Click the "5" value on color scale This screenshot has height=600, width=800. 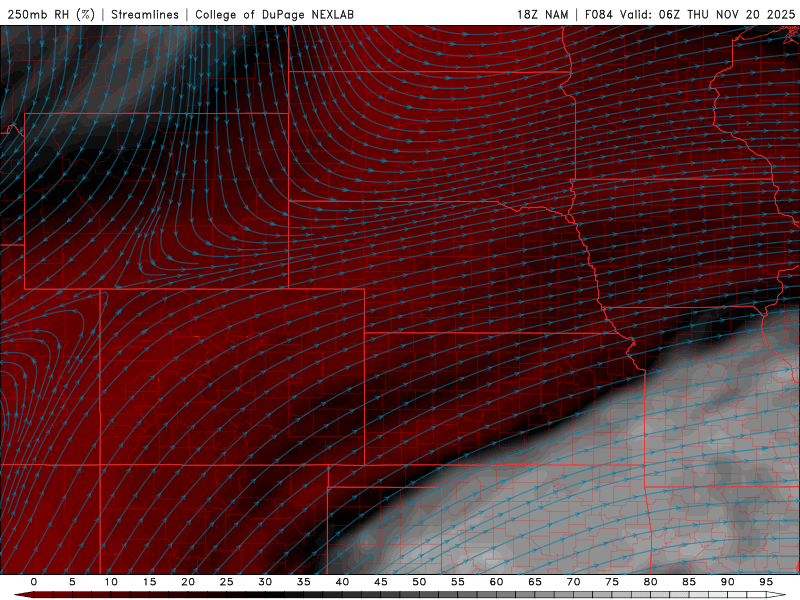(x=72, y=582)
